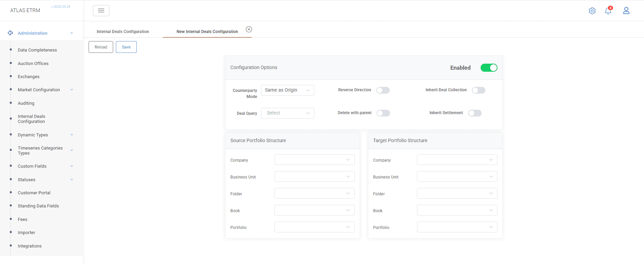Image resolution: width=644 pixels, height=264 pixels.
Task: Enable the Reverse Direction toggle
Action: (x=383, y=90)
